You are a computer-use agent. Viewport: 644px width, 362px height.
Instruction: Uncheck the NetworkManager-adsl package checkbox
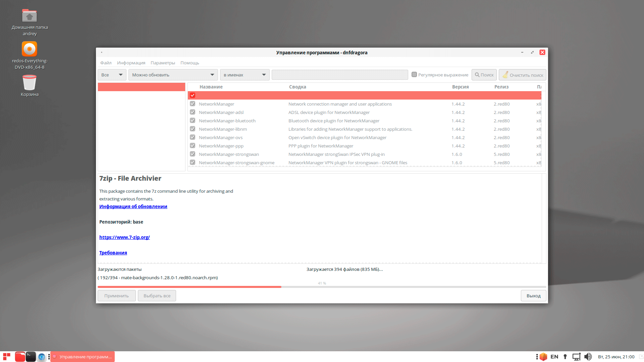tap(193, 112)
